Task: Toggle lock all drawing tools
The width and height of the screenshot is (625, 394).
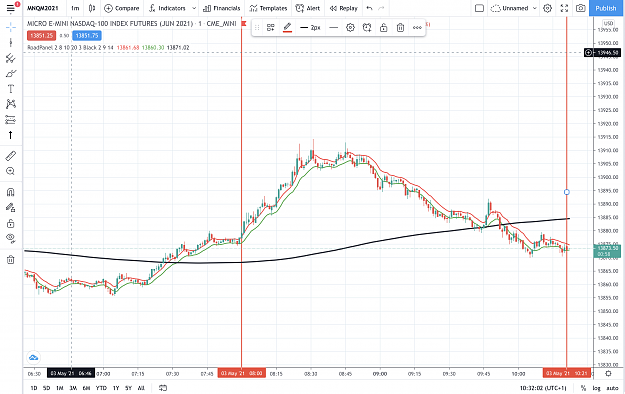Action: click(x=11, y=223)
